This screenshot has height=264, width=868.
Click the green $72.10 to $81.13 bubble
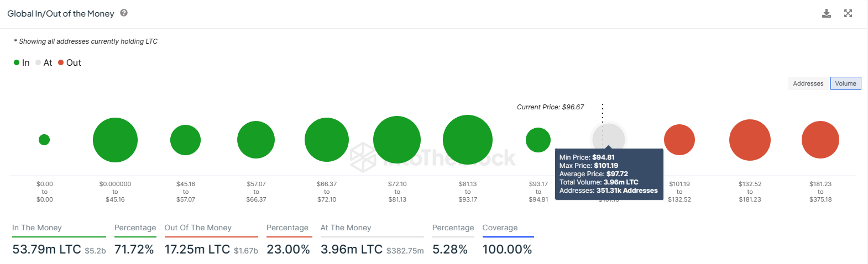click(397, 140)
